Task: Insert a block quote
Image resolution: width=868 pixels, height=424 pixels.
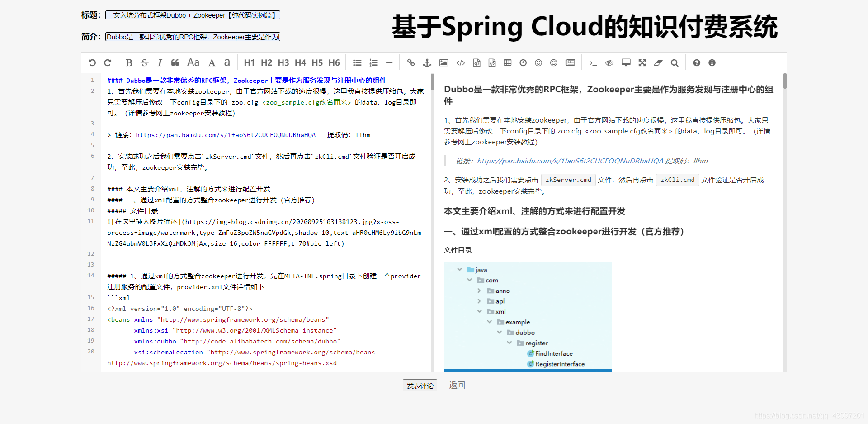Action: (x=175, y=63)
